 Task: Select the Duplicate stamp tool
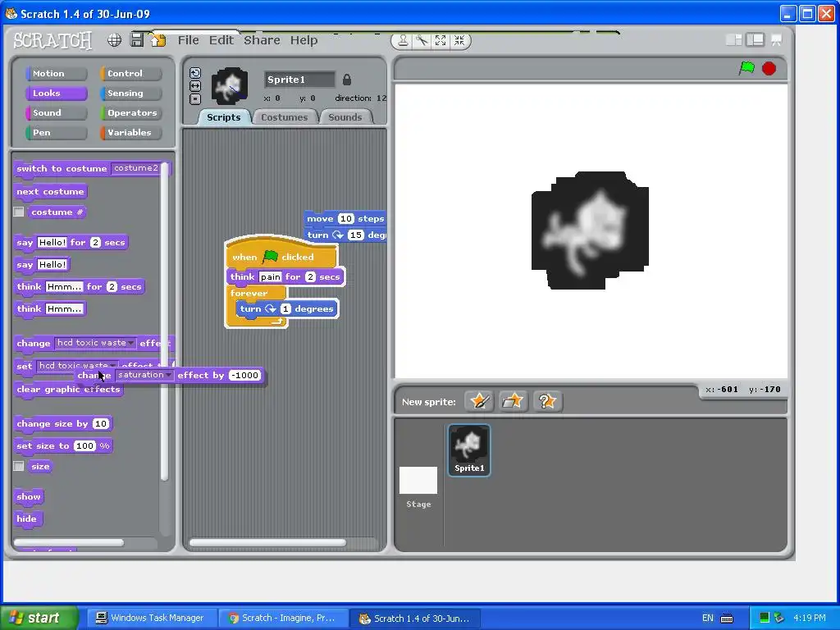tap(403, 40)
